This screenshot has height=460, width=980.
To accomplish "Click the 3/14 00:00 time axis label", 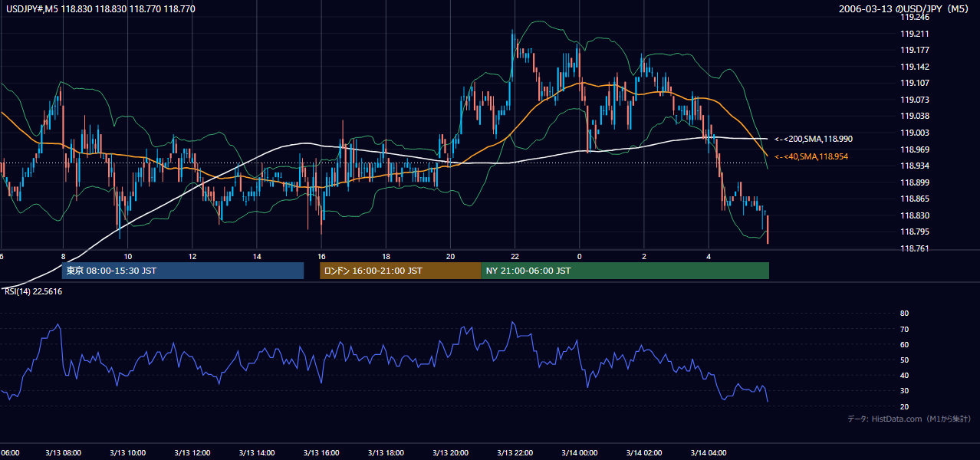I will (x=580, y=452).
